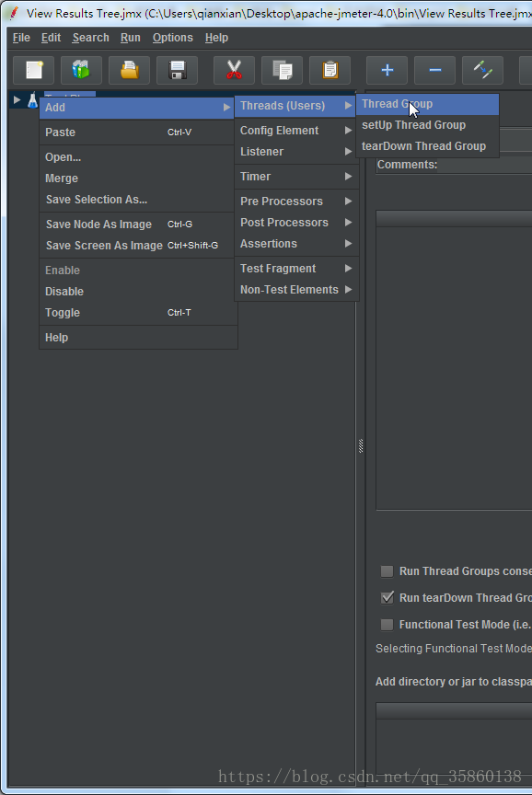
Task: Choose Save Screen As Image entry
Action: pyautogui.click(x=137, y=246)
